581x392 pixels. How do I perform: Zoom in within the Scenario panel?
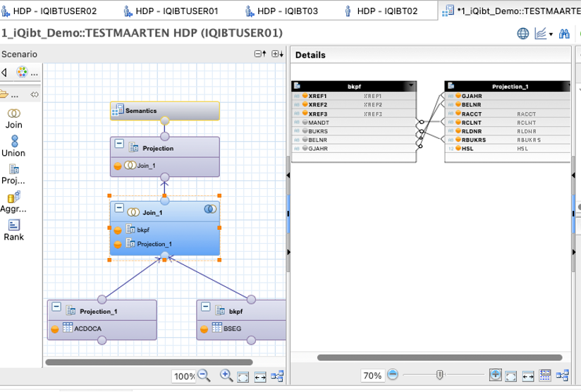(x=226, y=376)
